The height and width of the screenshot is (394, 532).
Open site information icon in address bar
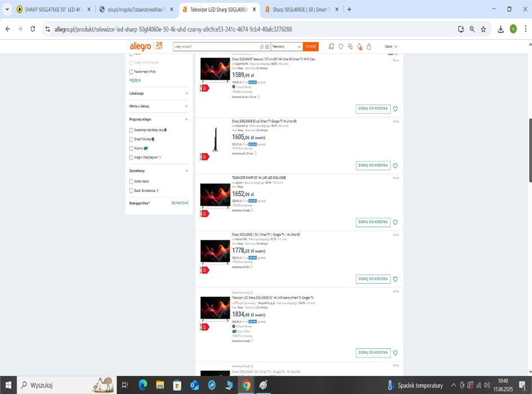click(x=48, y=29)
